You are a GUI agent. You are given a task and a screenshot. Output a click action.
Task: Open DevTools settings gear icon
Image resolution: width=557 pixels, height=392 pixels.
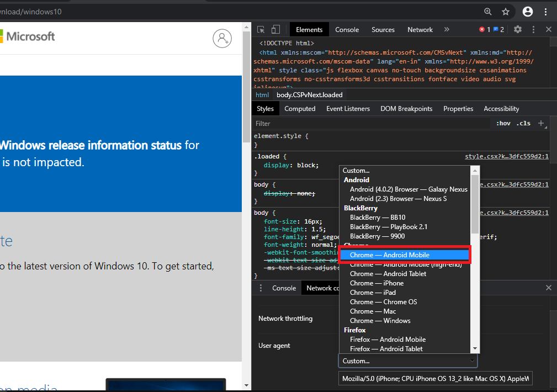pyautogui.click(x=517, y=29)
